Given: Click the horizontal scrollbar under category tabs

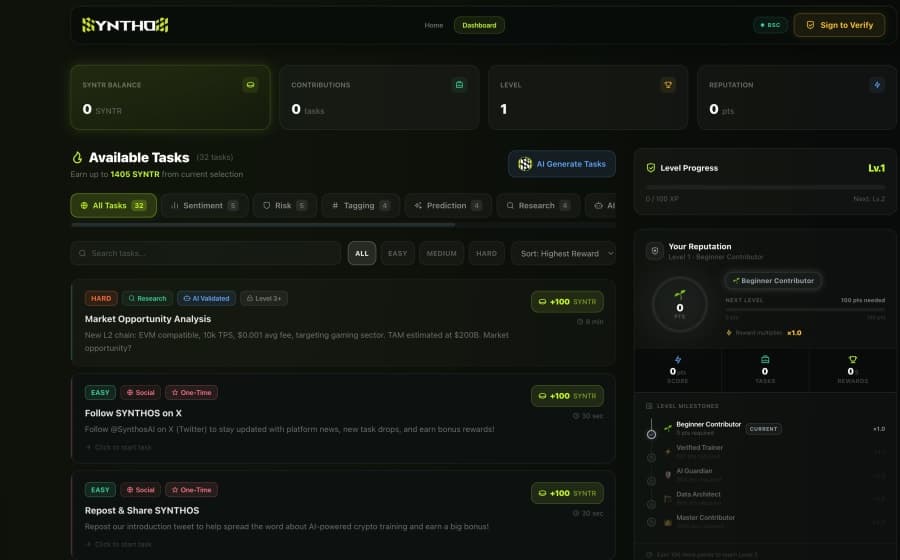Looking at the screenshot, I should click(x=263, y=225).
